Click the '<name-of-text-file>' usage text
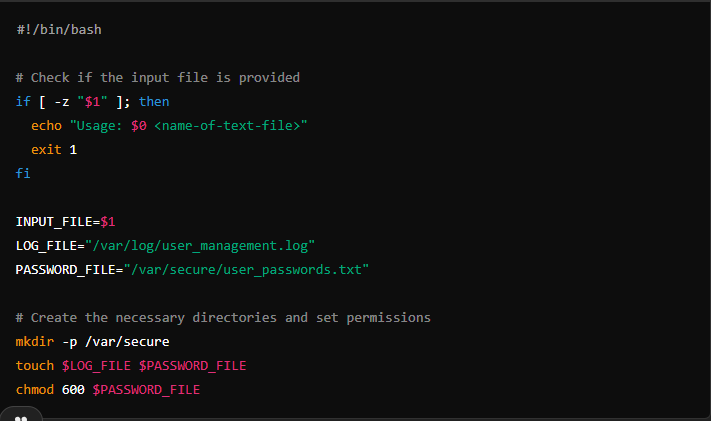 230,125
